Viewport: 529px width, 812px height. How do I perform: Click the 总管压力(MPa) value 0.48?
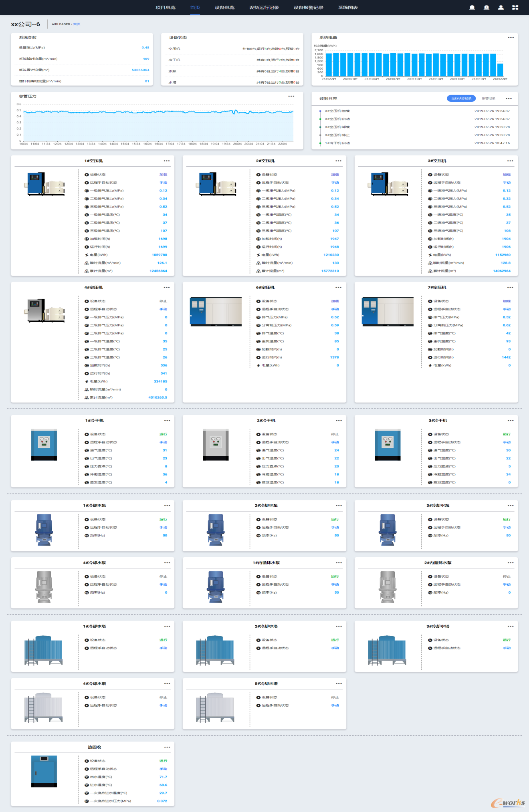click(145, 47)
